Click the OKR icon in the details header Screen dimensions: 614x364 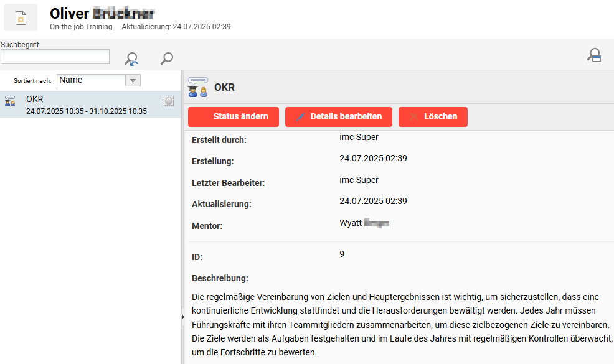[197, 87]
